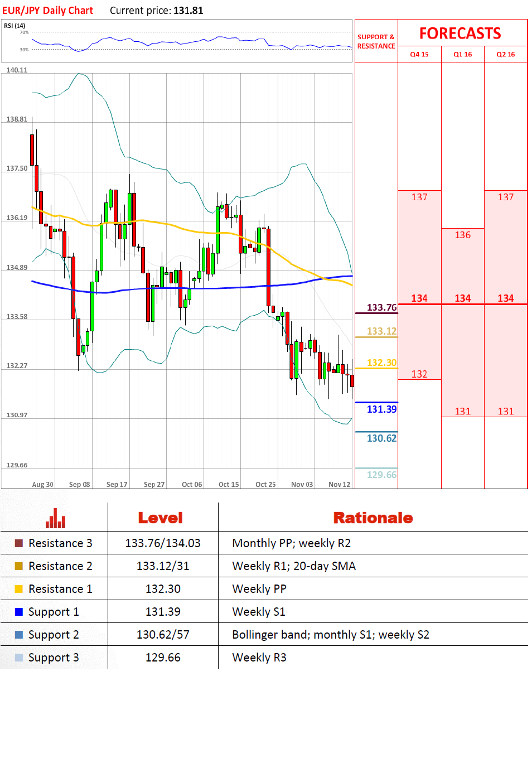Screen dimensions: 532x763
Task: Click the 132 forecast low in Q4 15
Action: coord(419,374)
